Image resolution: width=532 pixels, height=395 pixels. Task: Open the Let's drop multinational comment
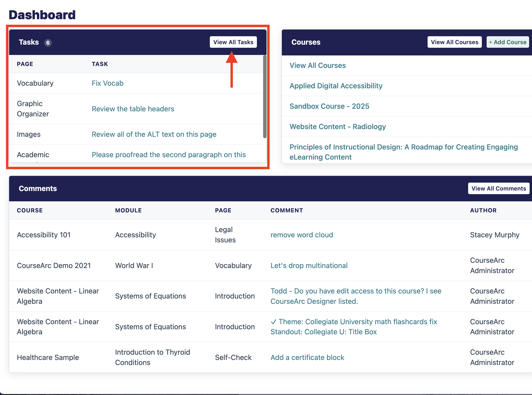[x=309, y=265]
